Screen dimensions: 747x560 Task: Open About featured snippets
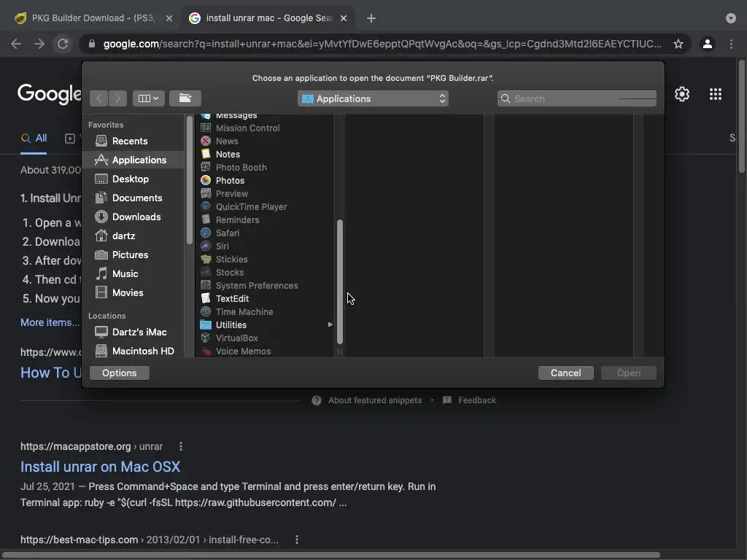[x=374, y=400]
